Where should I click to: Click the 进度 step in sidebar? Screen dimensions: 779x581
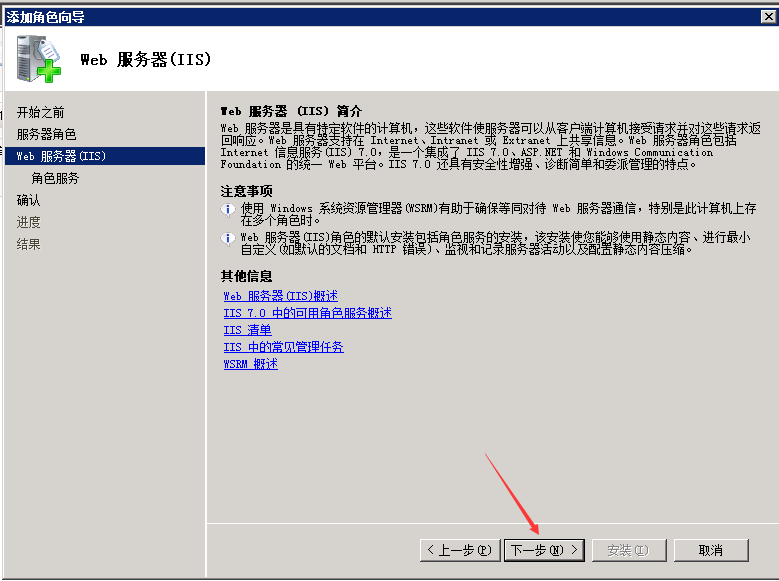pyautogui.click(x=29, y=222)
